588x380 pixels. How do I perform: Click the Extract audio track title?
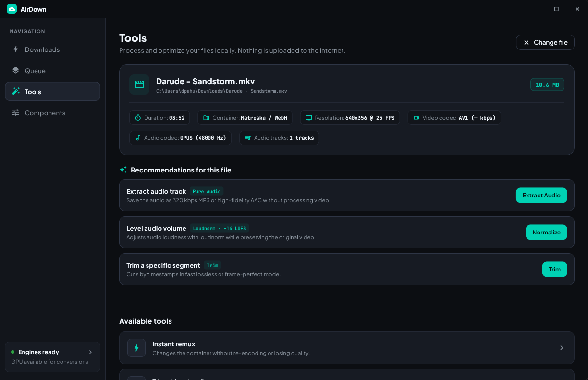coord(156,191)
